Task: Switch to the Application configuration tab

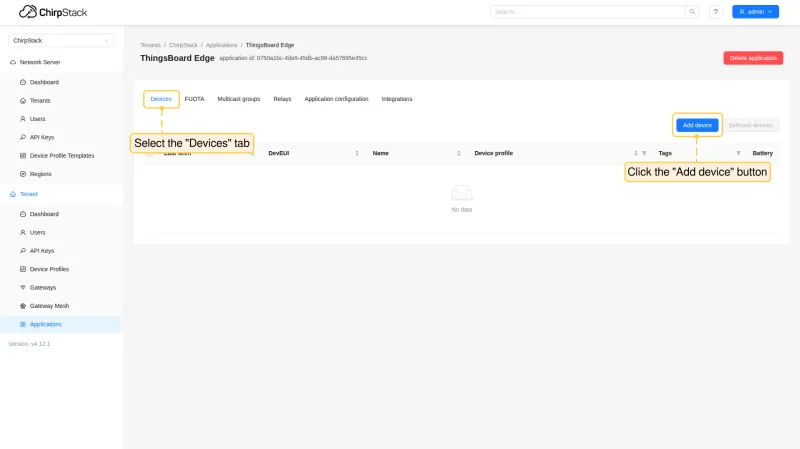Action: tap(336, 99)
